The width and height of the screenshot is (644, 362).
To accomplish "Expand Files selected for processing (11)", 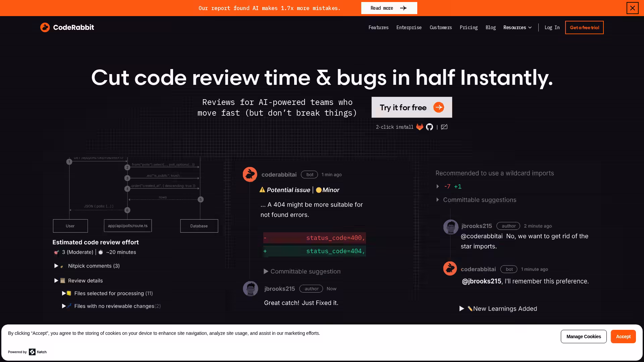I will coord(64,293).
